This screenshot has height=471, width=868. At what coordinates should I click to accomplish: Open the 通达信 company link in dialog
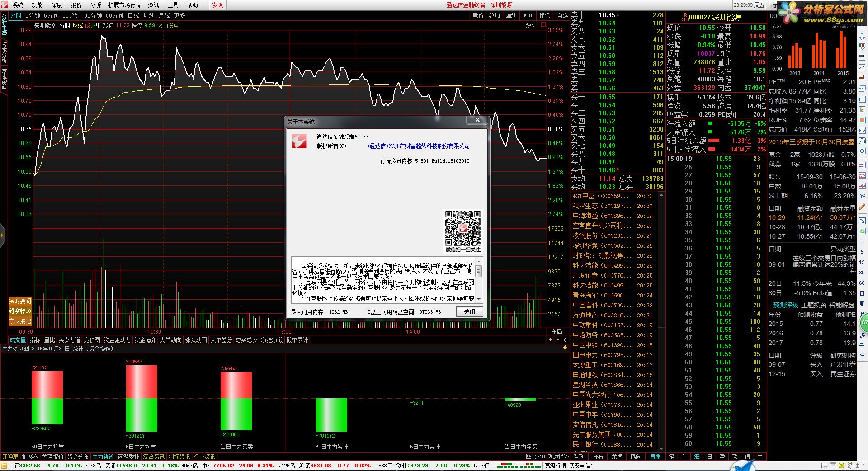coord(419,146)
